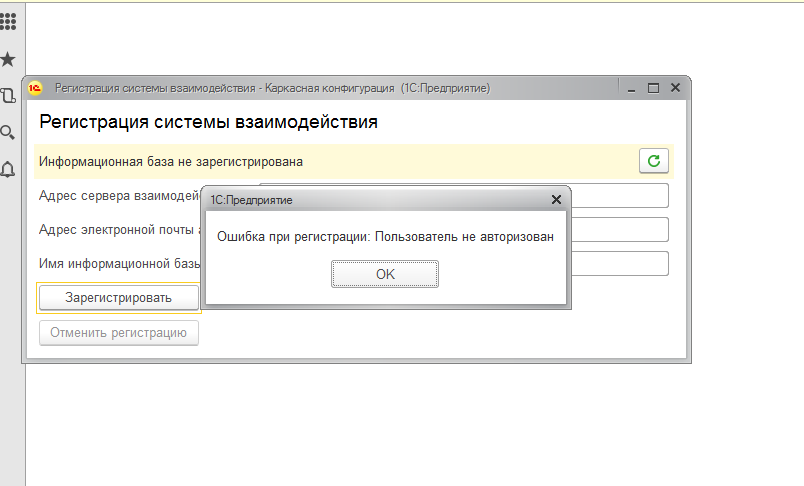Screen dimensions: 804x486
Task: Click the 'Адрес сервера' field label
Action: [x=119, y=196]
